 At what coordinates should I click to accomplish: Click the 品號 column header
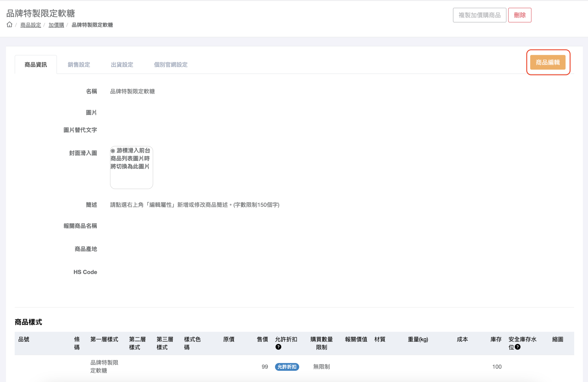coord(24,339)
